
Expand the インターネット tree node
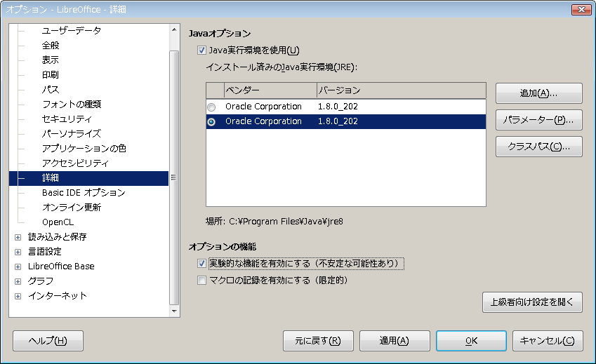18,296
